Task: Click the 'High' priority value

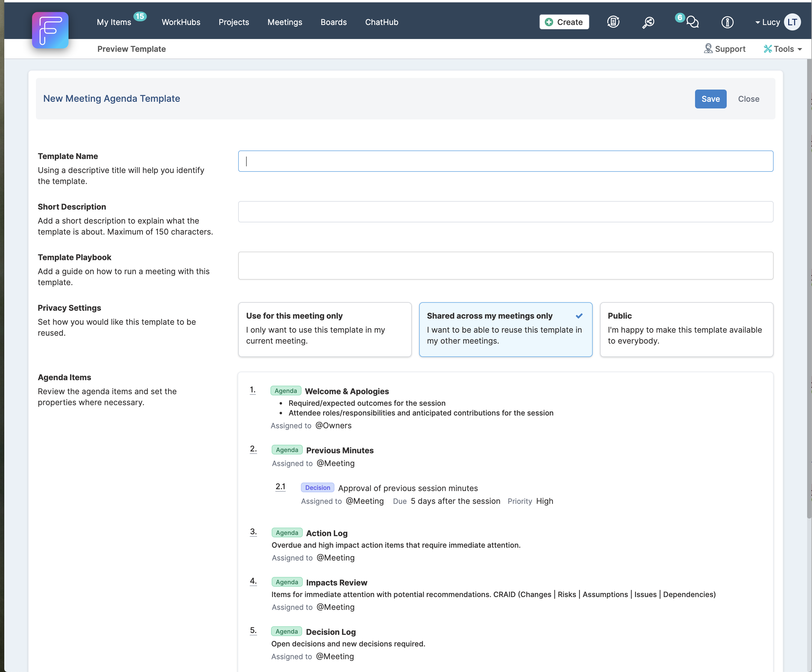Action: coord(544,501)
